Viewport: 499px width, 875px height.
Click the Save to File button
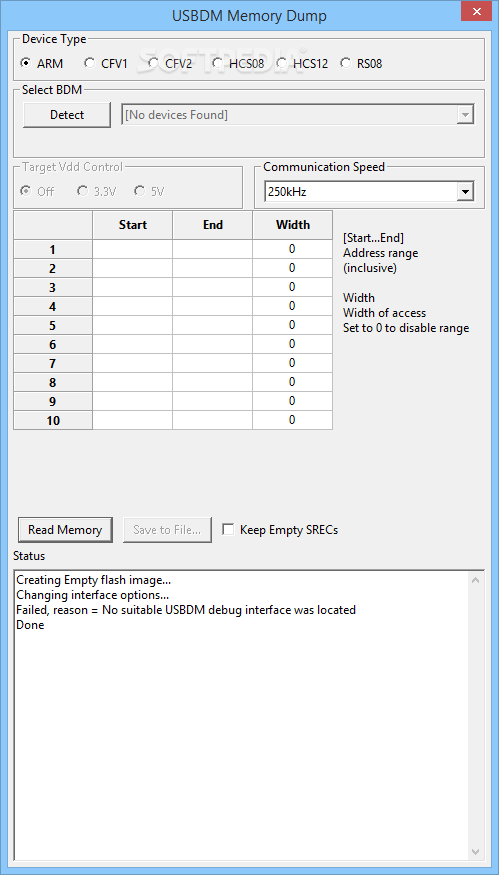tap(167, 530)
